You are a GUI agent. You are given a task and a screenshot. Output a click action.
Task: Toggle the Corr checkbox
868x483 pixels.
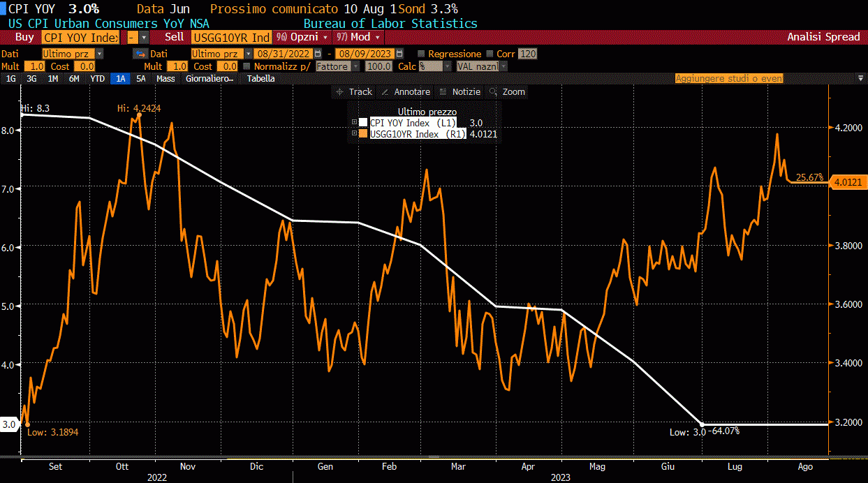[490, 54]
